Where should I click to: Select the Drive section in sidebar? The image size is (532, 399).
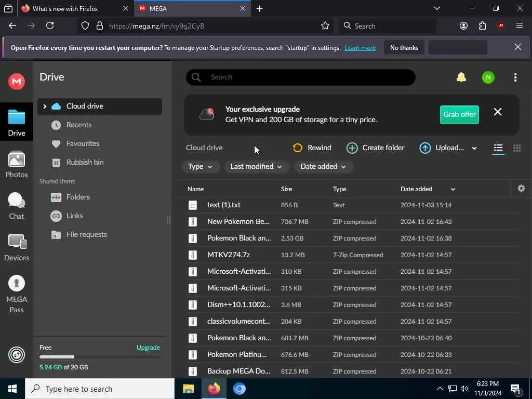pyautogui.click(x=16, y=123)
